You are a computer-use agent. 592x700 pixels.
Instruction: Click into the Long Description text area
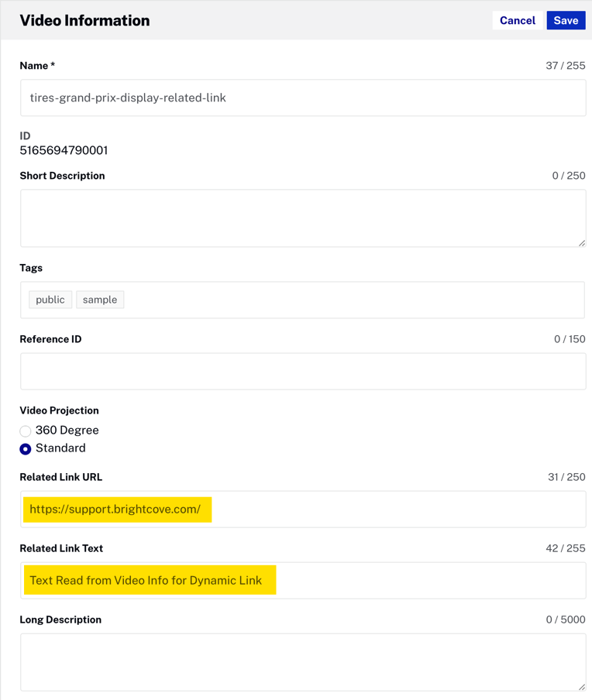click(x=302, y=661)
